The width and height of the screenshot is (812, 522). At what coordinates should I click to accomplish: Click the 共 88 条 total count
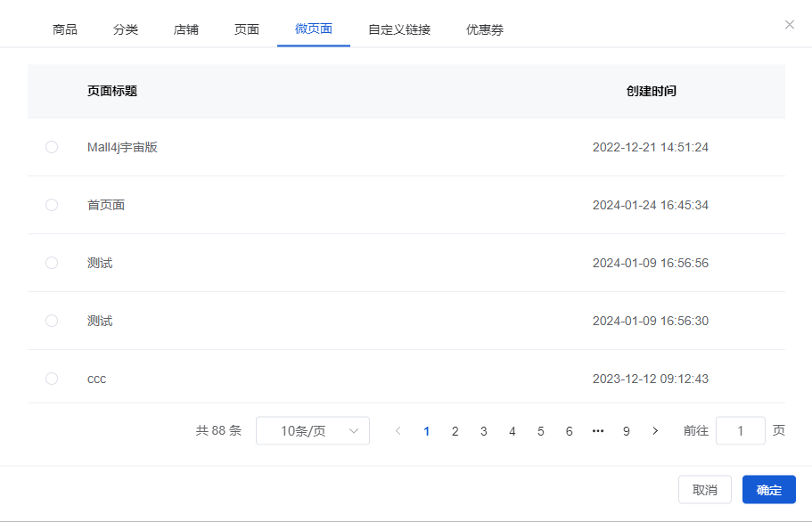pos(218,430)
